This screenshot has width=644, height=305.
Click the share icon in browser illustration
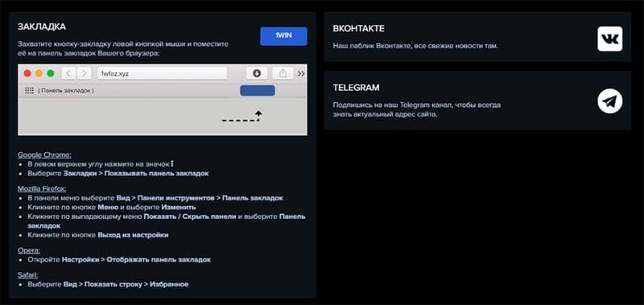tap(283, 73)
